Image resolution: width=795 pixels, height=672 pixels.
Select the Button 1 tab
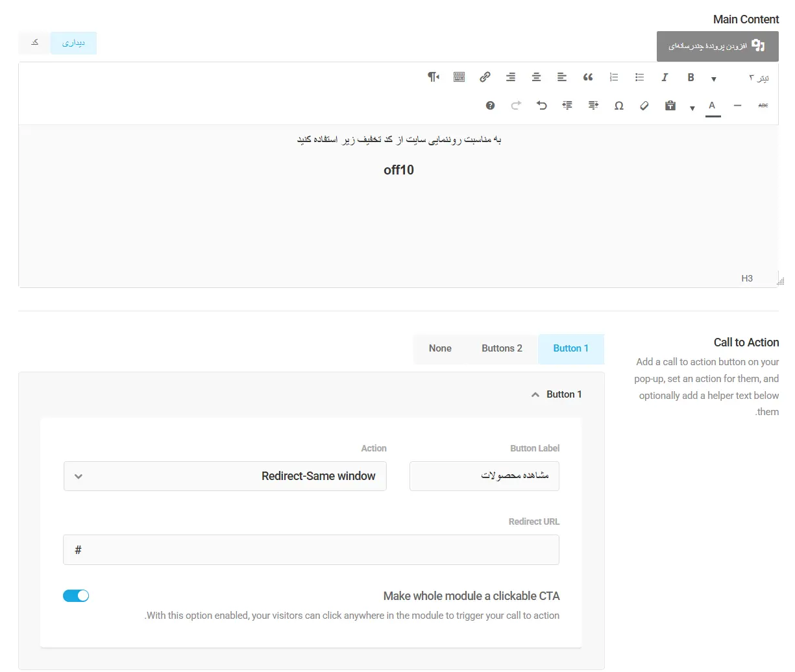(x=571, y=348)
